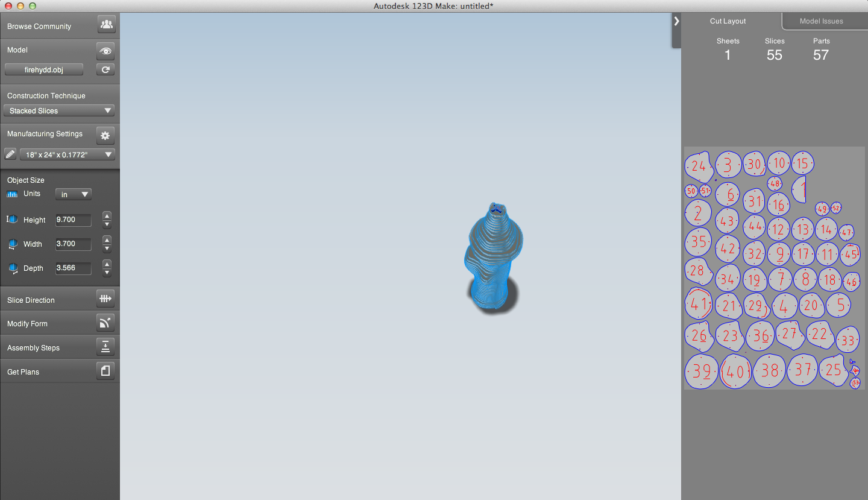Viewport: 868px width, 500px height.
Task: Select the Slice Direction label
Action: pos(31,300)
